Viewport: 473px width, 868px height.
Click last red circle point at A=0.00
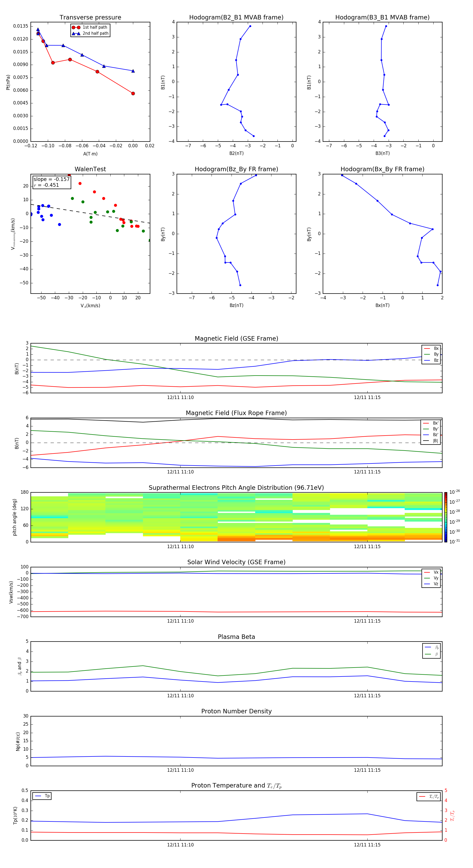coord(133,93)
